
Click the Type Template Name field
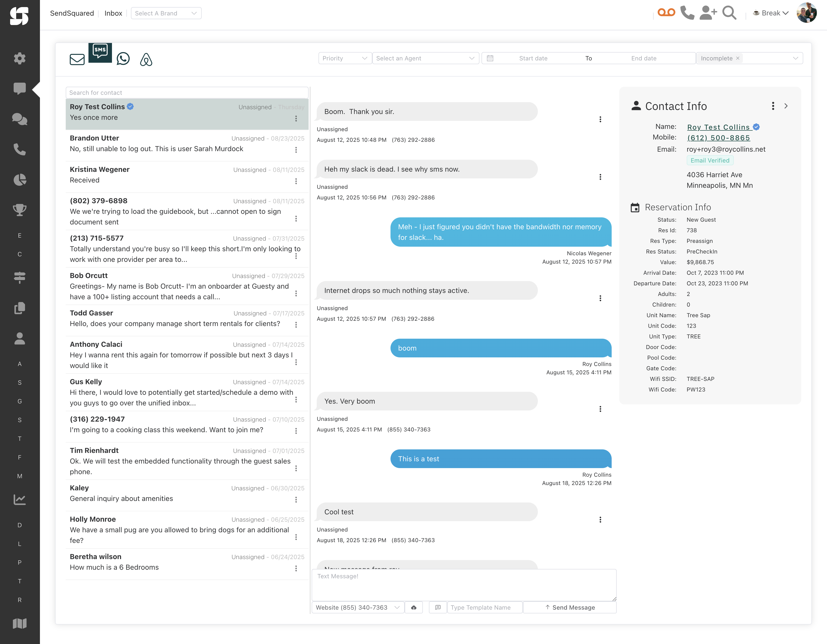485,607
